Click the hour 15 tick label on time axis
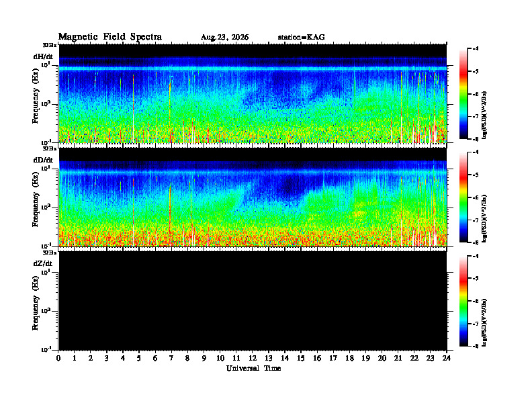This screenshot has height=411, width=532. click(301, 359)
